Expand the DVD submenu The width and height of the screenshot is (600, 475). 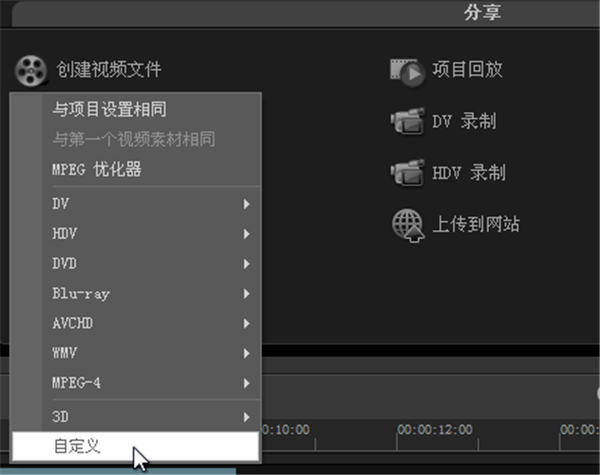(136, 263)
